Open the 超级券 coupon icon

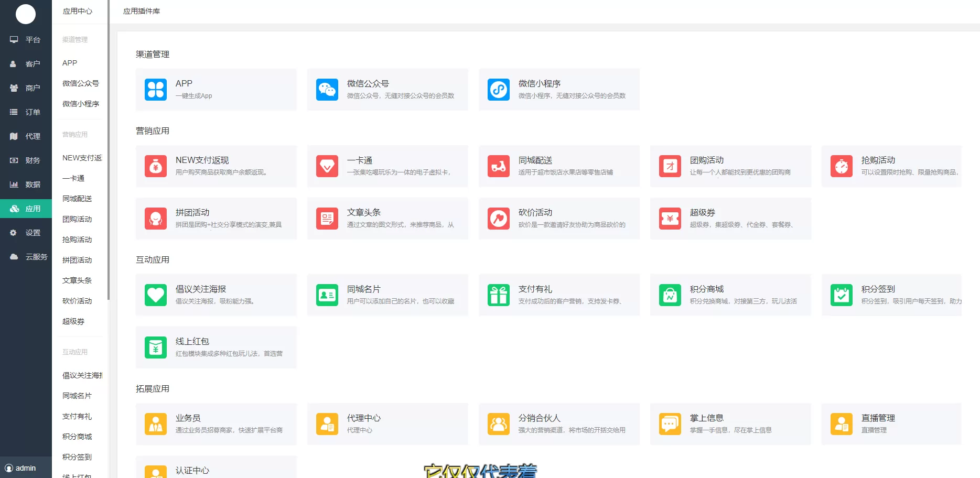pos(670,219)
